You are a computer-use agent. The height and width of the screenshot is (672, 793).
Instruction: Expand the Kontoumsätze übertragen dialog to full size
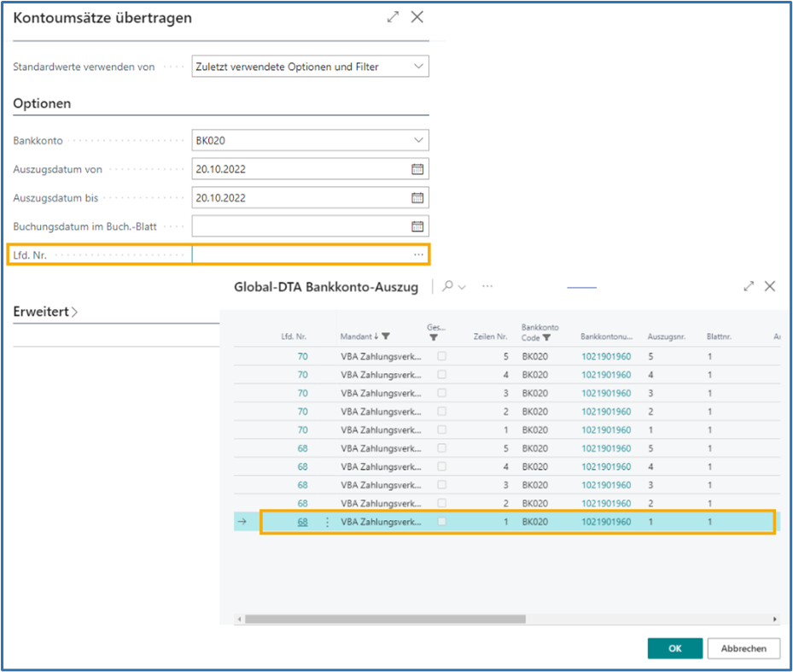pyautogui.click(x=393, y=17)
